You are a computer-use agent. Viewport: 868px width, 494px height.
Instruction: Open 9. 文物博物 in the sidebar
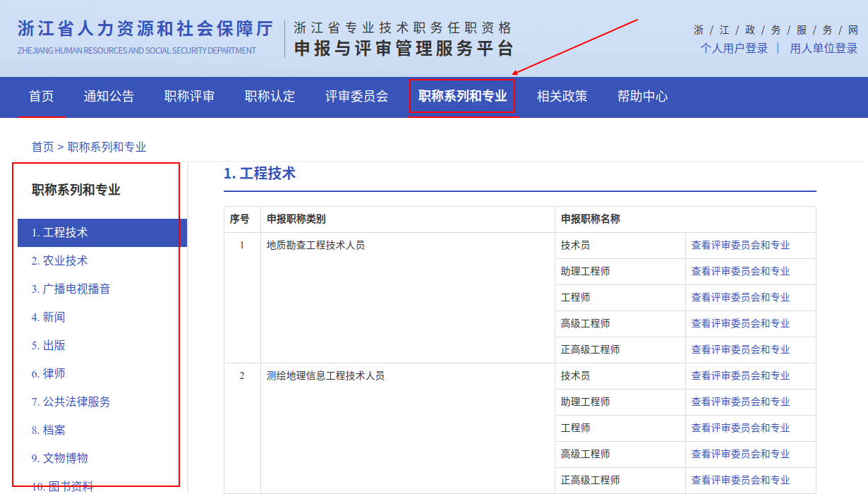click(59, 458)
